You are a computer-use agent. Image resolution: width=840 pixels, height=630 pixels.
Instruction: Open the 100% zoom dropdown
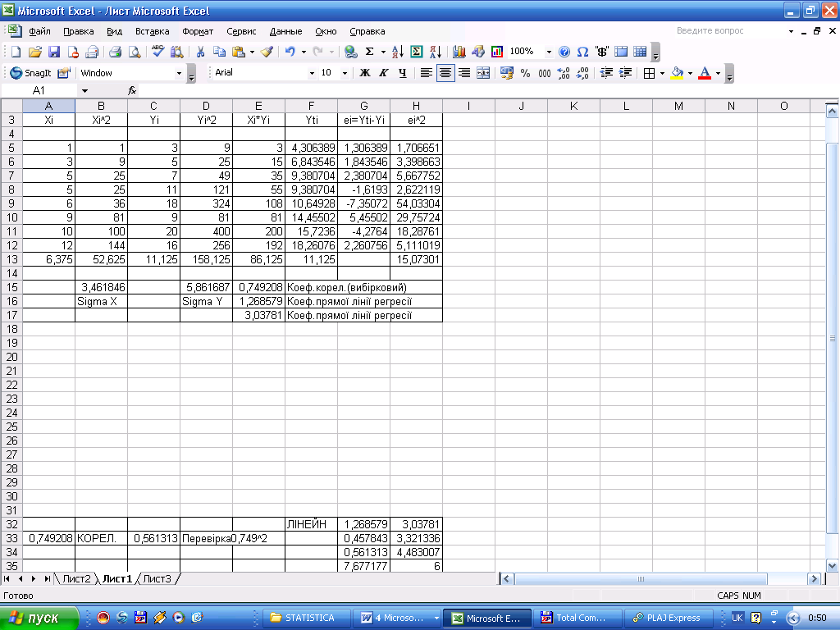549,52
